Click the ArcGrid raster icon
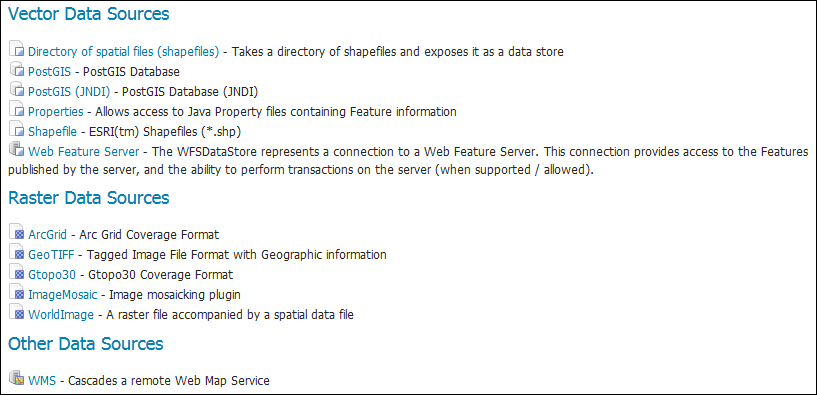 point(17,233)
